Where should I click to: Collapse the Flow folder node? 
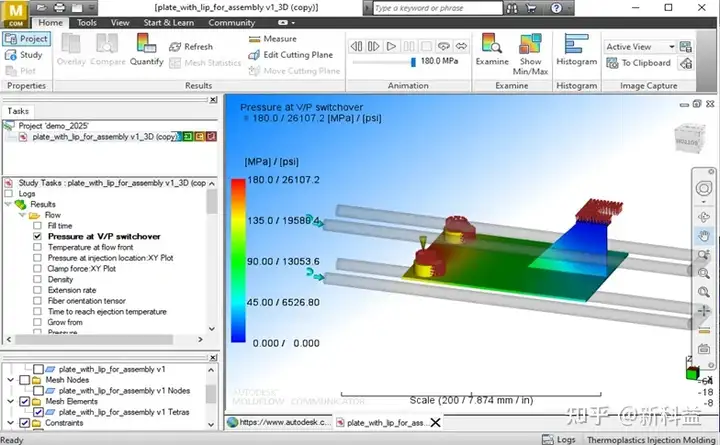click(22, 215)
